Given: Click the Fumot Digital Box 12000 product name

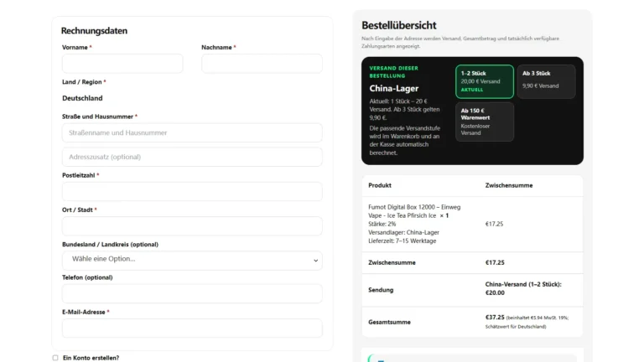Looking at the screenshot, I should pyautogui.click(x=414, y=211).
